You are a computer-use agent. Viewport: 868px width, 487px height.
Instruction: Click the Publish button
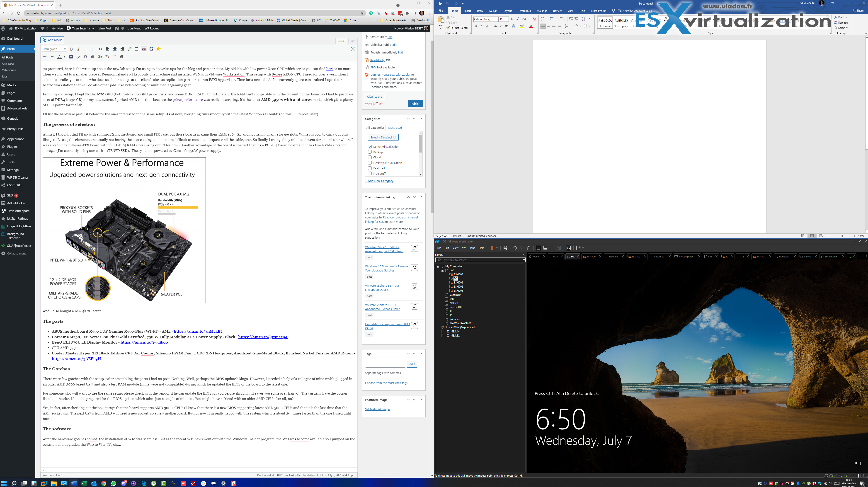[415, 104]
